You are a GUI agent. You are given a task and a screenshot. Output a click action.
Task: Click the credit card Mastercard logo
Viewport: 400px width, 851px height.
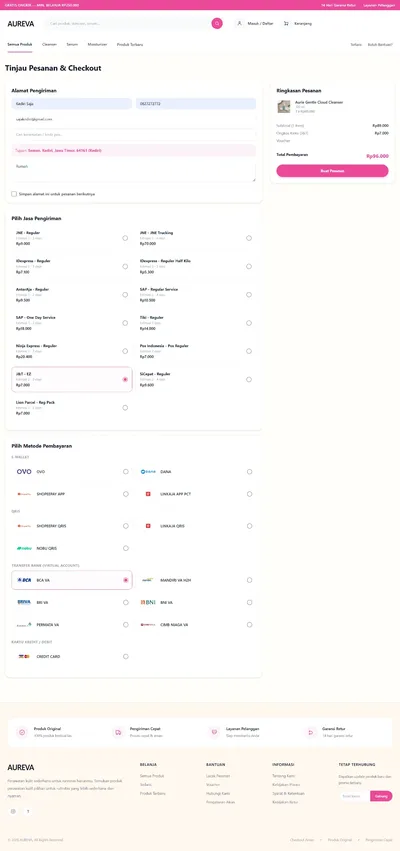tap(24, 657)
